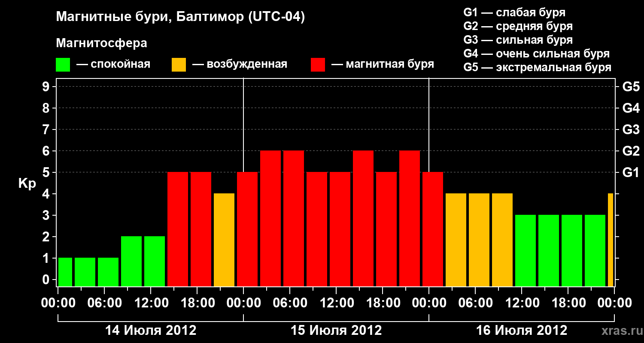Click the 06:00 tick label of 15 July
The height and width of the screenshot is (343, 644).
pyautogui.click(x=290, y=303)
